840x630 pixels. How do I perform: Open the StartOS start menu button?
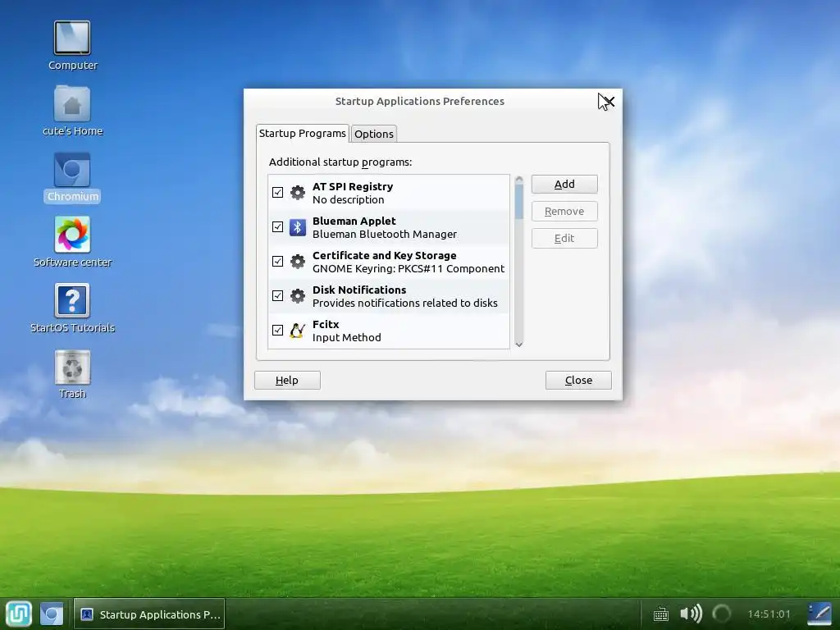point(19,614)
